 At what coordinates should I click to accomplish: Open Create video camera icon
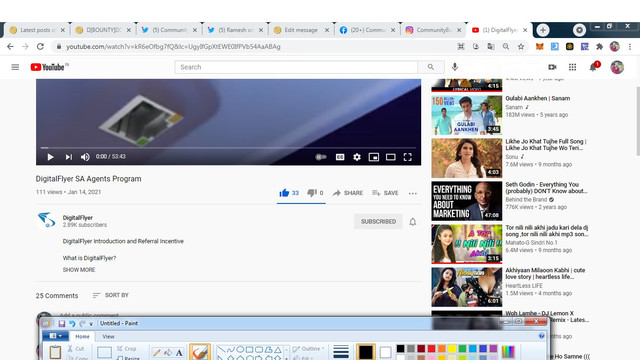(x=552, y=67)
